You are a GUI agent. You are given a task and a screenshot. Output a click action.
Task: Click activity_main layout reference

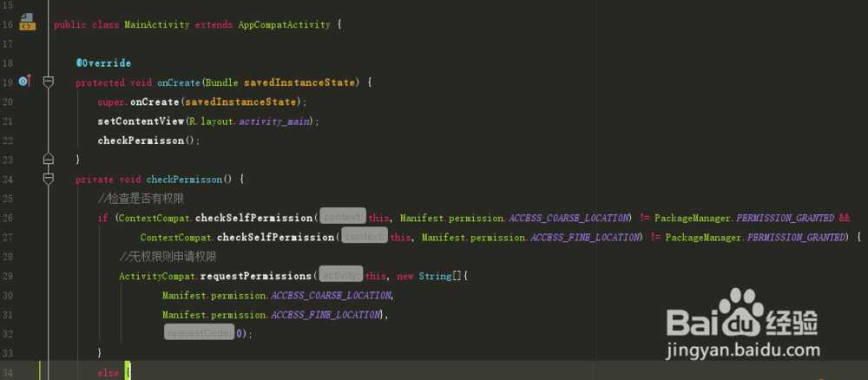[x=273, y=121]
